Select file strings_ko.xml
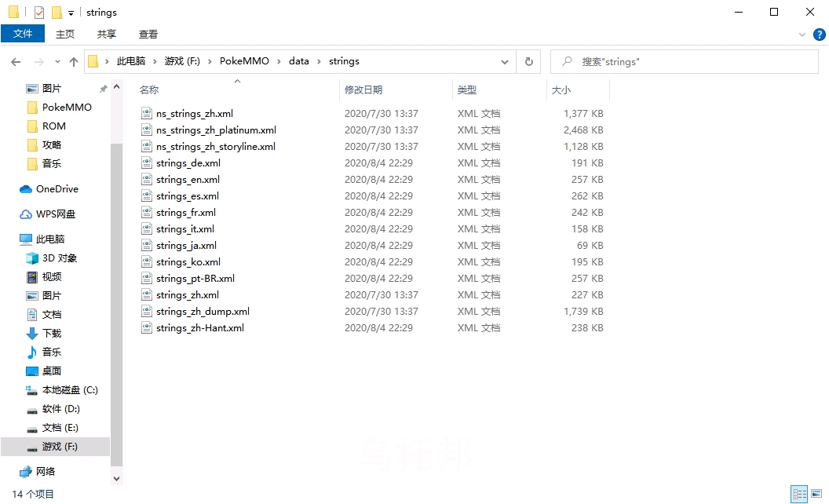Screen dimensions: 829x504 coord(188,261)
